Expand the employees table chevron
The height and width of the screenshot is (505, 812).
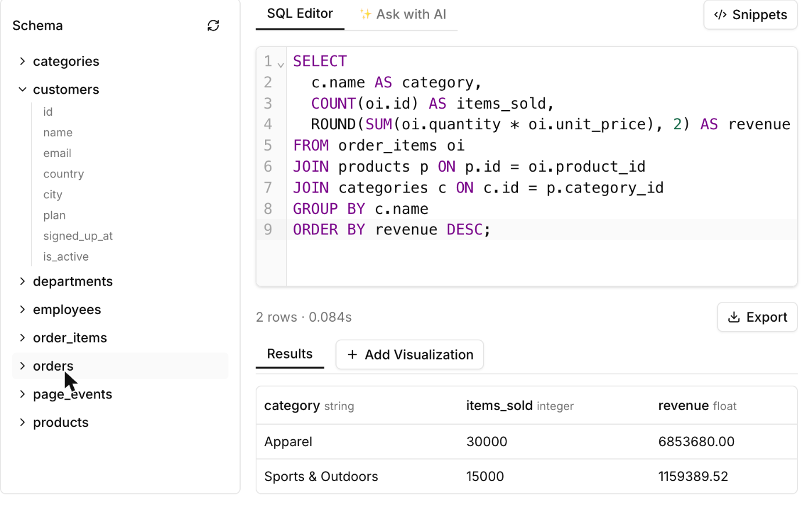(x=22, y=310)
